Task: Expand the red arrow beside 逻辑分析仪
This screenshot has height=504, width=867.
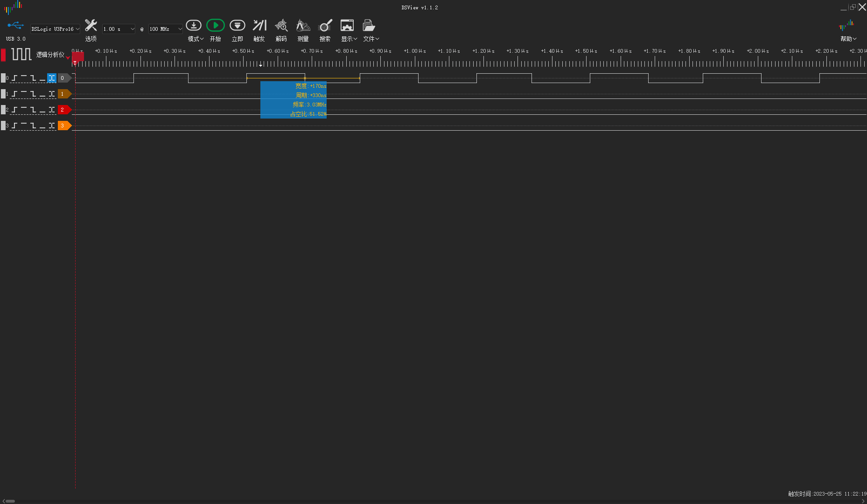Action: (68, 58)
